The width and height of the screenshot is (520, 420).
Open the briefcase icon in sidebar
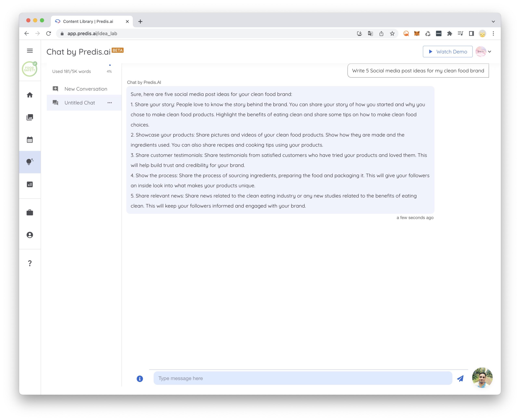[x=30, y=212]
